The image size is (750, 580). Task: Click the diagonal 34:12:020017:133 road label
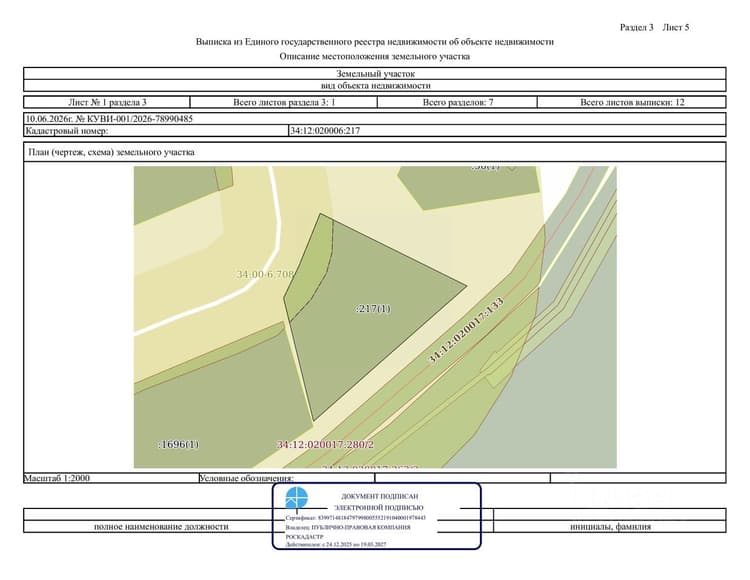click(465, 330)
